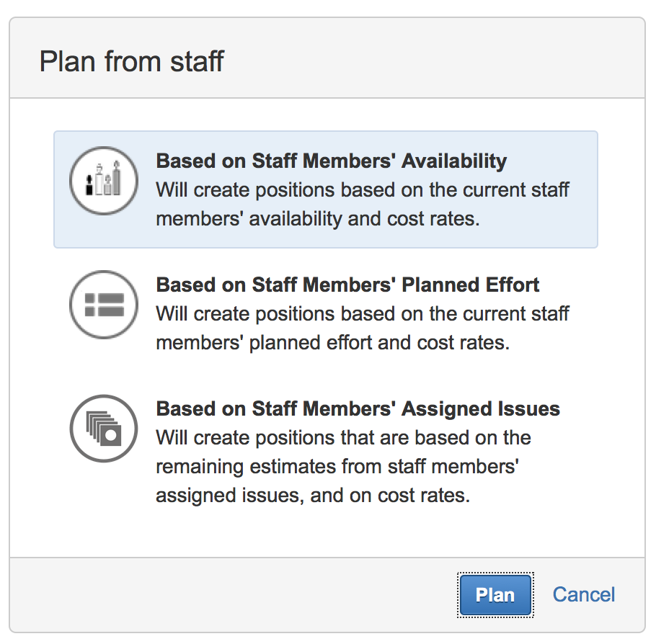
Task: Click the Cancel link
Action: (x=583, y=594)
